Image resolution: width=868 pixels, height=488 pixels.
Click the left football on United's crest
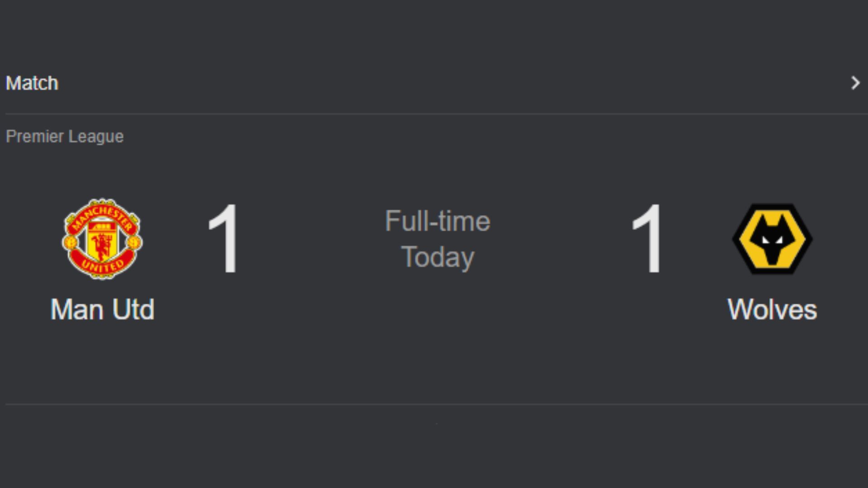[70, 243]
